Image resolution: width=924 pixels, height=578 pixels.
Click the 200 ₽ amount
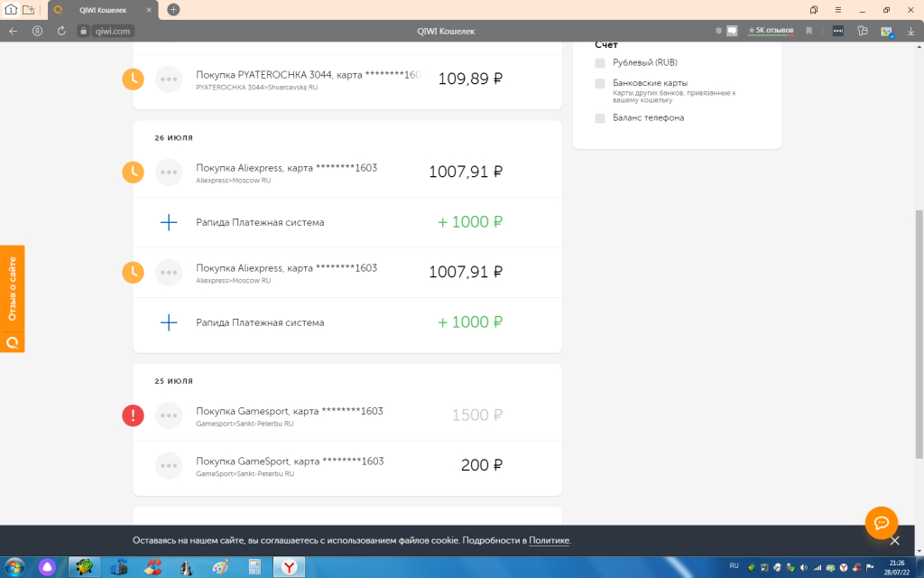(482, 465)
